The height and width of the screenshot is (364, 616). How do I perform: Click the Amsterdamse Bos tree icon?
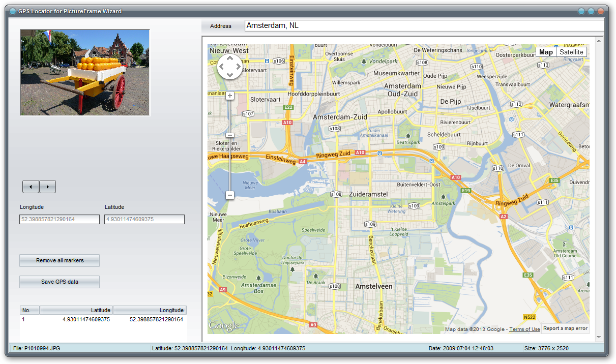(259, 278)
